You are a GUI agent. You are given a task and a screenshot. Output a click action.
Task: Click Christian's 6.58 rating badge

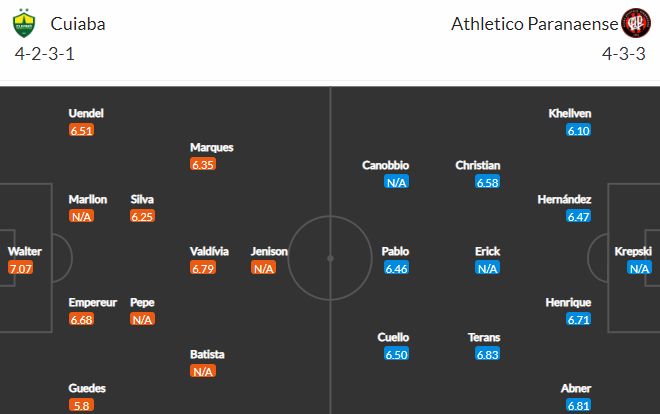(487, 182)
